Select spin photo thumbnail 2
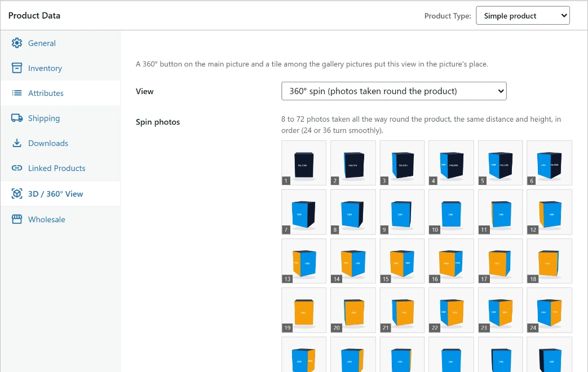588x372 pixels. click(x=353, y=163)
